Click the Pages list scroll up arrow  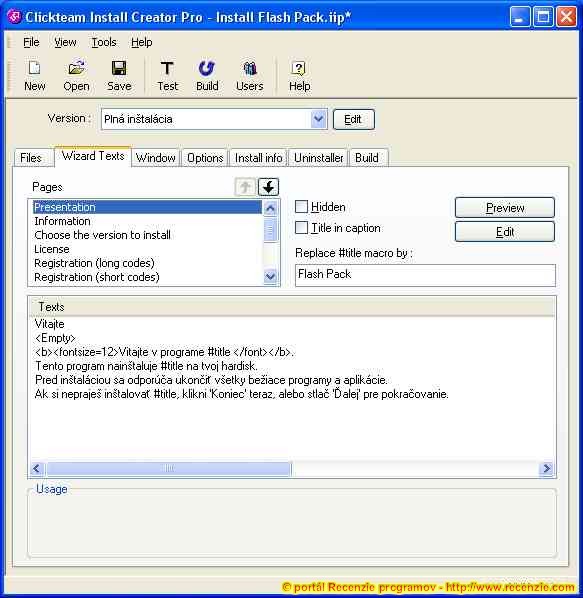270,208
